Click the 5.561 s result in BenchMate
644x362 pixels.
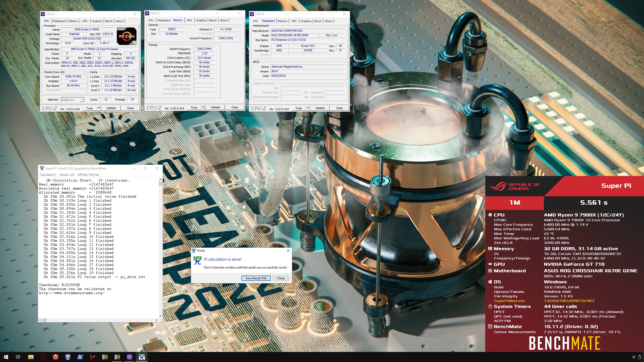pos(594,203)
